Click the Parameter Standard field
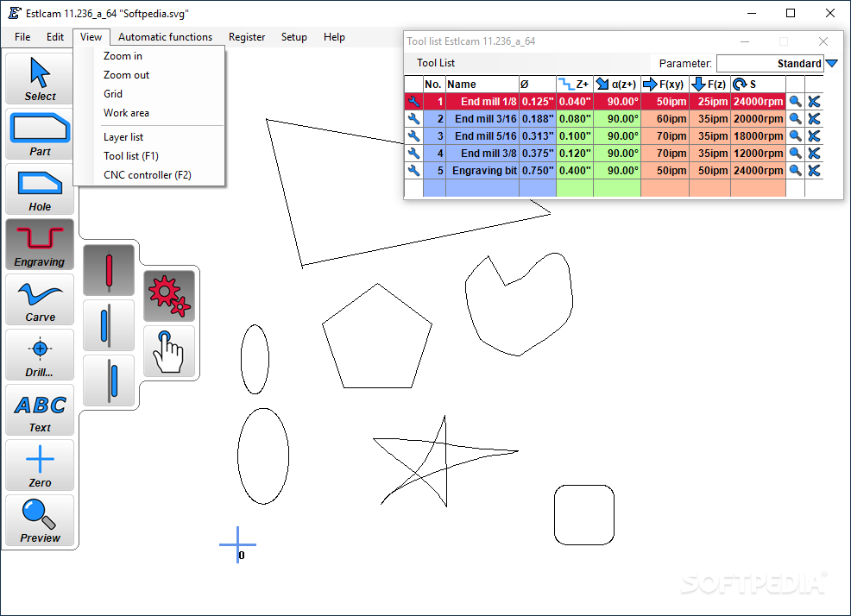This screenshot has height=616, width=851. point(770,64)
